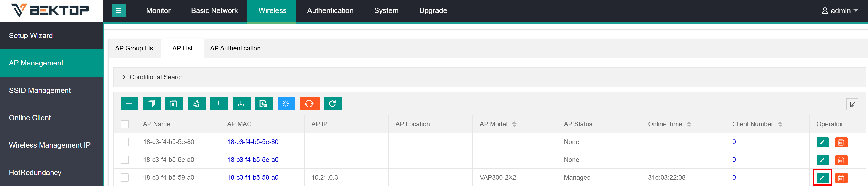Open the 18-c3-f4-b5-5e-a0 MAC link
The width and height of the screenshot is (868, 186).
tap(252, 160)
